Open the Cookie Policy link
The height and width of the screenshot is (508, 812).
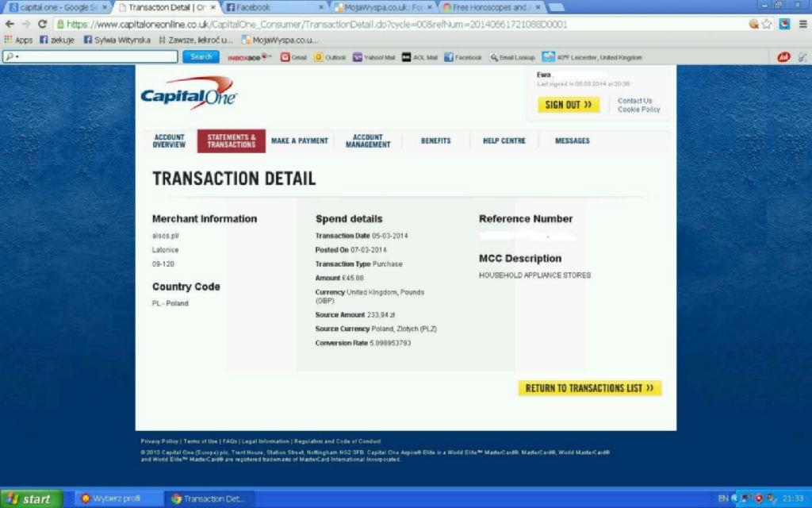coord(639,110)
